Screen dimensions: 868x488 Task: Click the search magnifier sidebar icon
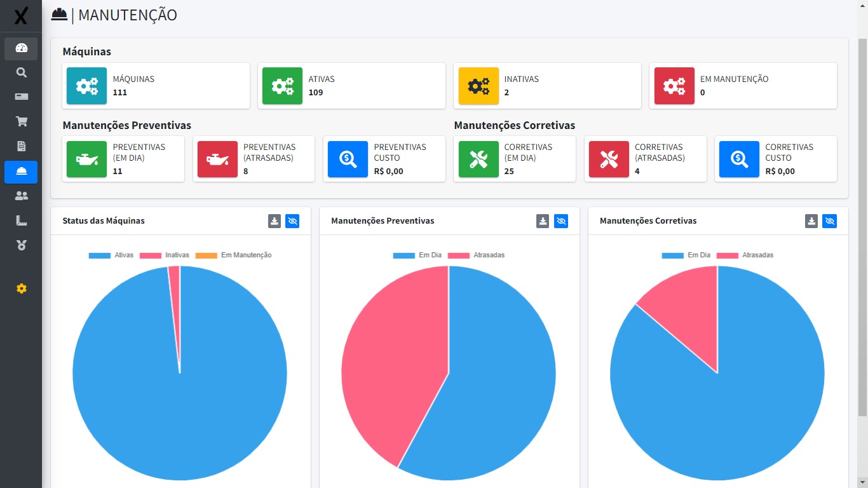coord(21,72)
